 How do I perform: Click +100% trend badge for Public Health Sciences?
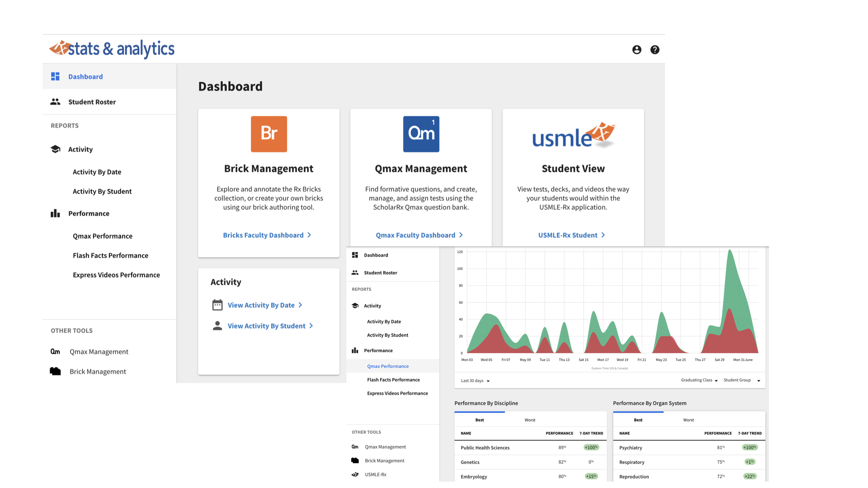tap(591, 447)
